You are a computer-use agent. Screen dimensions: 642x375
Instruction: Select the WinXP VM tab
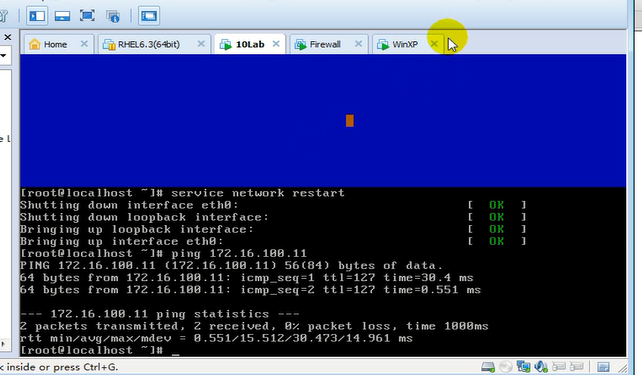(x=405, y=44)
